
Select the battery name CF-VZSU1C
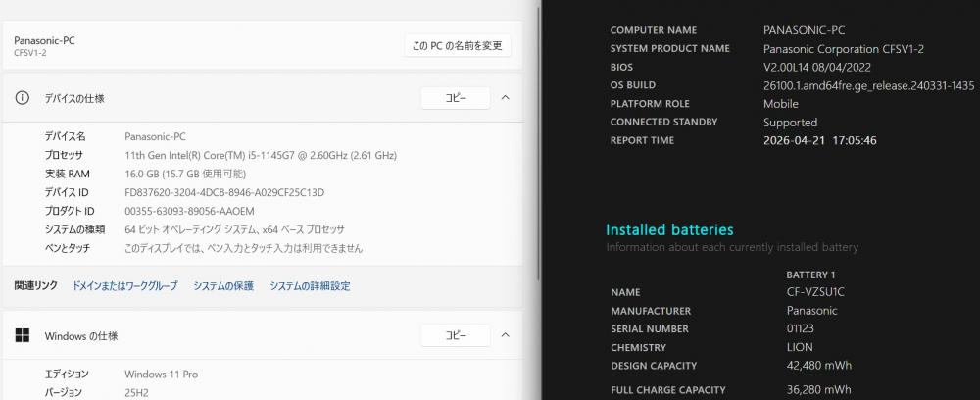tap(815, 292)
